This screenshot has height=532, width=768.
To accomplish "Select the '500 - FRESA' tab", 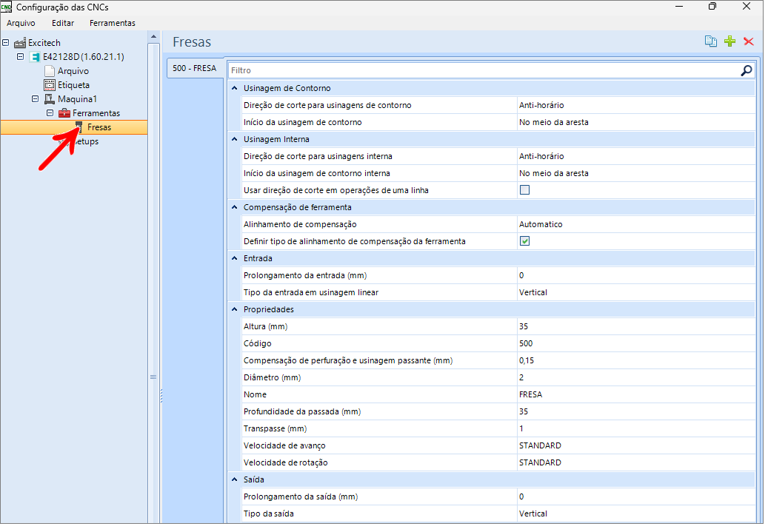I will (195, 69).
